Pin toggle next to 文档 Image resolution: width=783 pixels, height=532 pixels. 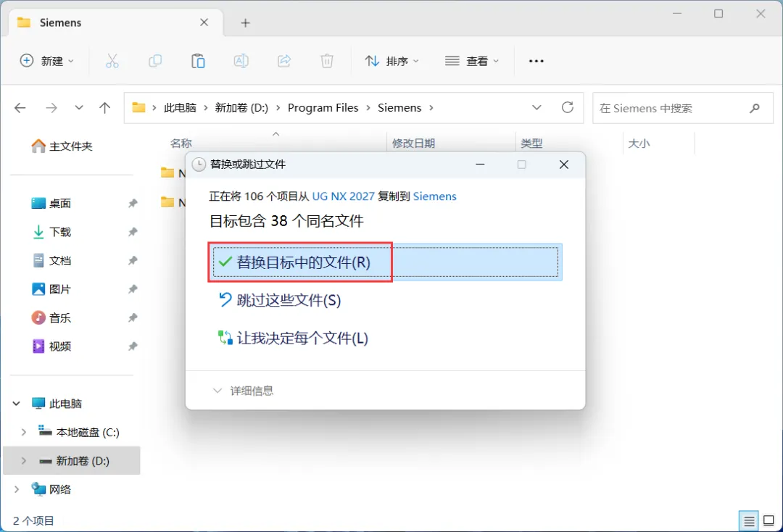tap(133, 260)
